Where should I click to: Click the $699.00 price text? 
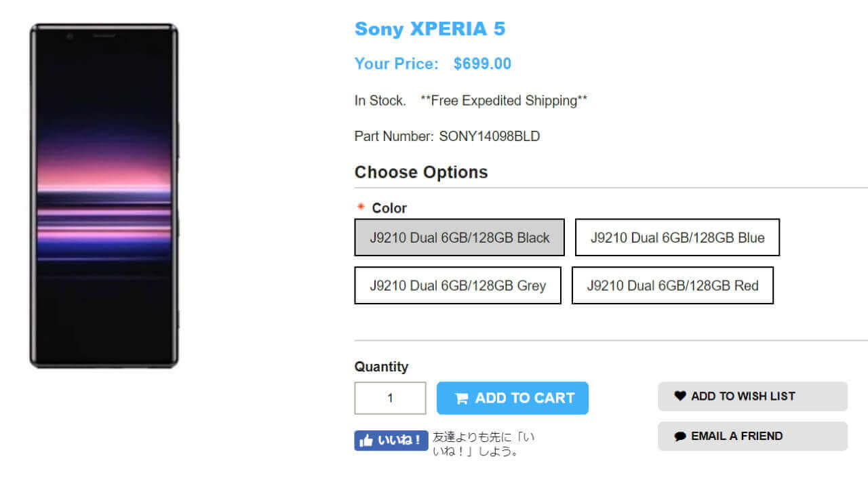point(482,64)
